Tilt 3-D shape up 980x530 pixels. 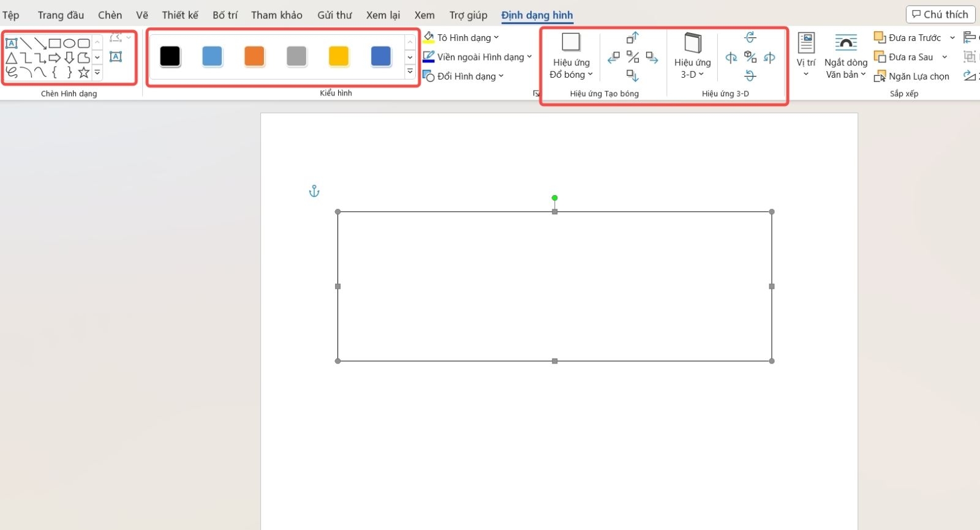coord(750,38)
